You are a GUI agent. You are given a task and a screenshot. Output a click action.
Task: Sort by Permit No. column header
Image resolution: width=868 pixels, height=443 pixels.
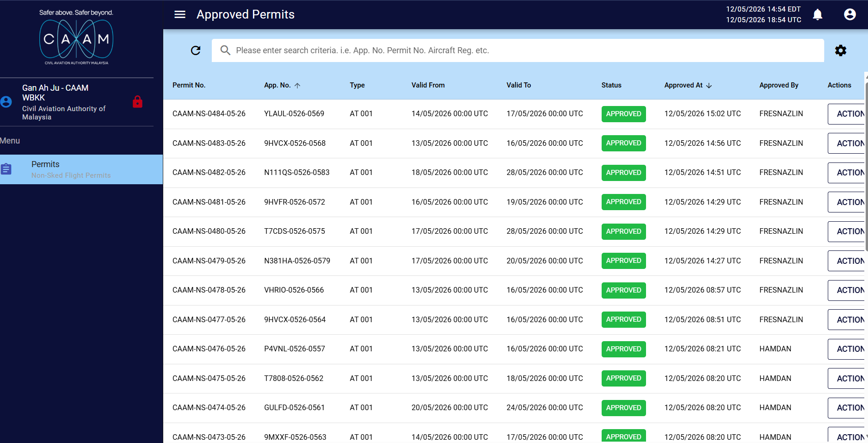tap(189, 85)
